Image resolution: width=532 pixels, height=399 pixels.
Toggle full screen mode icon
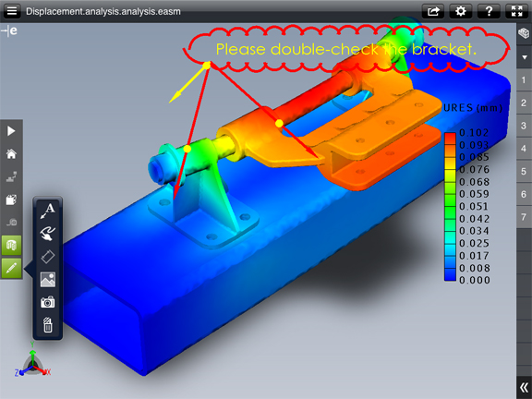point(516,11)
